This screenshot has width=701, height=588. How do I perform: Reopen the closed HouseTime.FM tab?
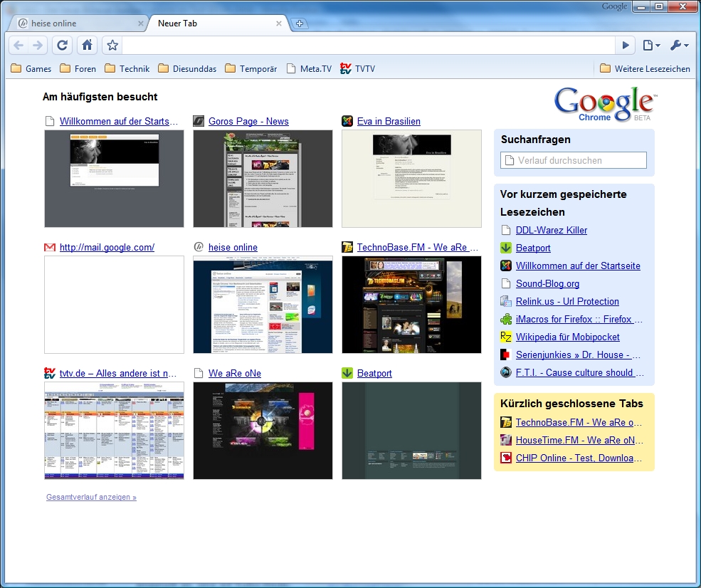click(580, 441)
